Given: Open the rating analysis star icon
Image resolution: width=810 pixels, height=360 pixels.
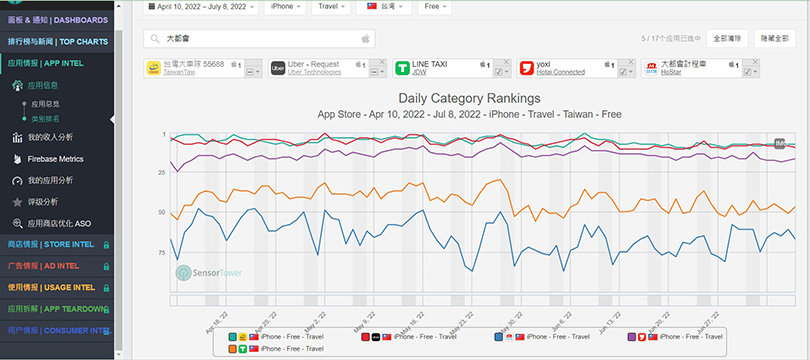Looking at the screenshot, I should [x=17, y=202].
